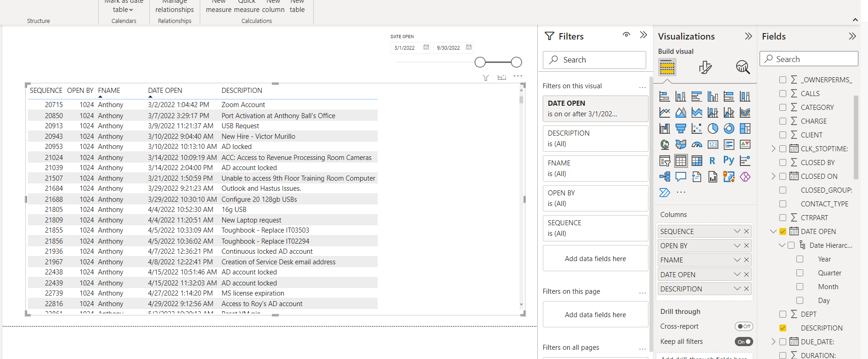This screenshot has height=359, width=868.
Task: Expand the CLOSED ON field
Action: (773, 176)
